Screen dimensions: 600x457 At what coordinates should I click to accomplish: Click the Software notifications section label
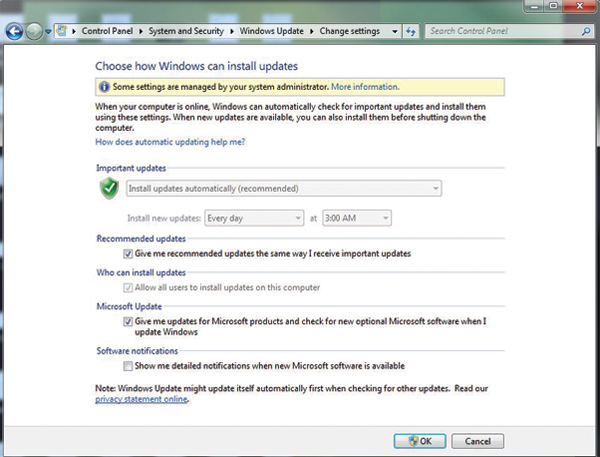[137, 351]
